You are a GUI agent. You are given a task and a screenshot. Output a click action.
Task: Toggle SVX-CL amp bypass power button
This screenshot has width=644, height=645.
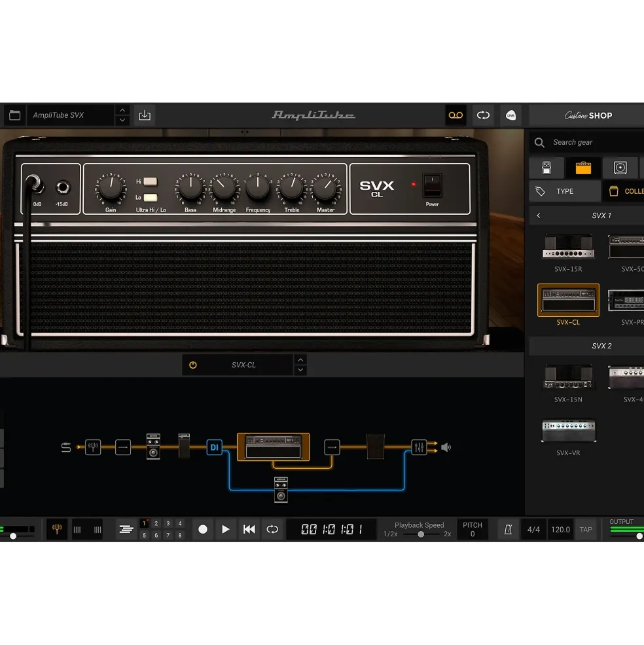point(193,365)
